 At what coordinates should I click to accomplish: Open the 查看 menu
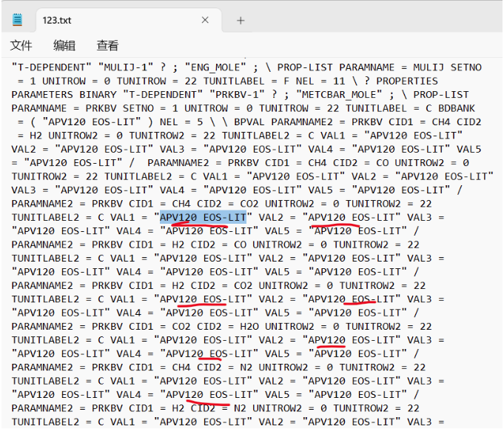(107, 45)
